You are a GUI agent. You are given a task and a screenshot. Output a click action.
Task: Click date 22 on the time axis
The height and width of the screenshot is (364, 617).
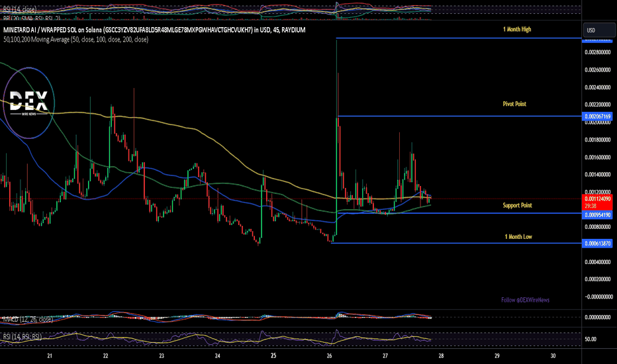click(105, 356)
